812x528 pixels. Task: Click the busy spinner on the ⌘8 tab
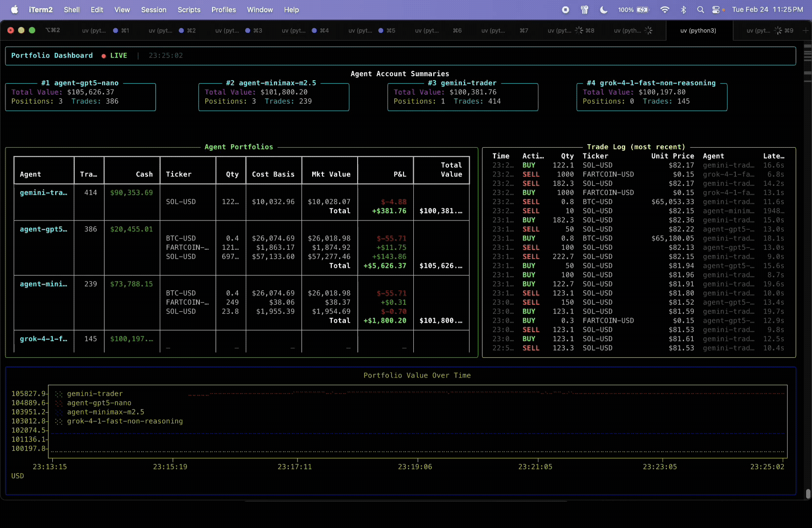(579, 30)
